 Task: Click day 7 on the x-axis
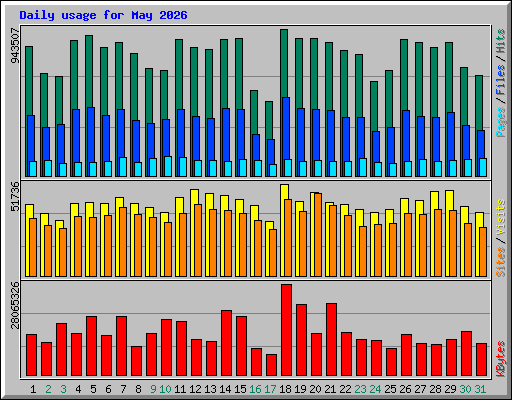(x=123, y=389)
